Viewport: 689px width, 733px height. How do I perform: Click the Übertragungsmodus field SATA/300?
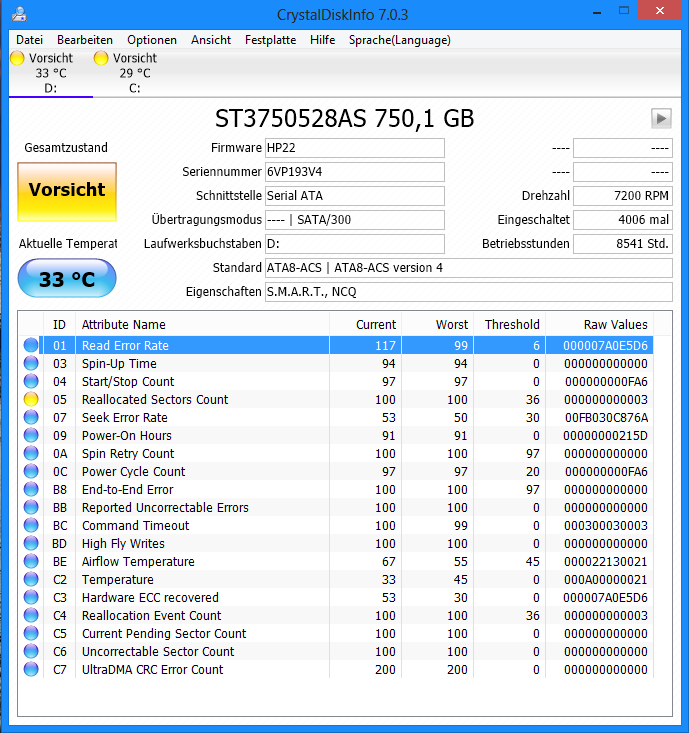[355, 220]
